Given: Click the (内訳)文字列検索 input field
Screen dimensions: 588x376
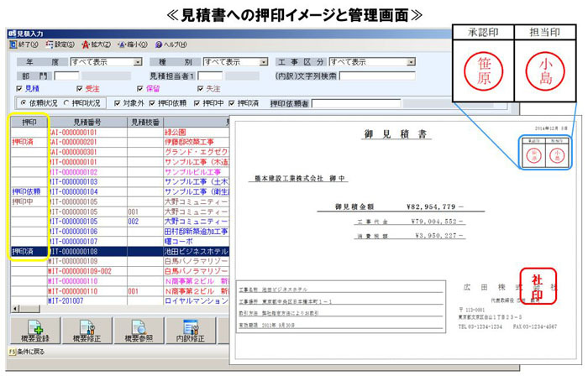Looking at the screenshot, I should (x=377, y=76).
